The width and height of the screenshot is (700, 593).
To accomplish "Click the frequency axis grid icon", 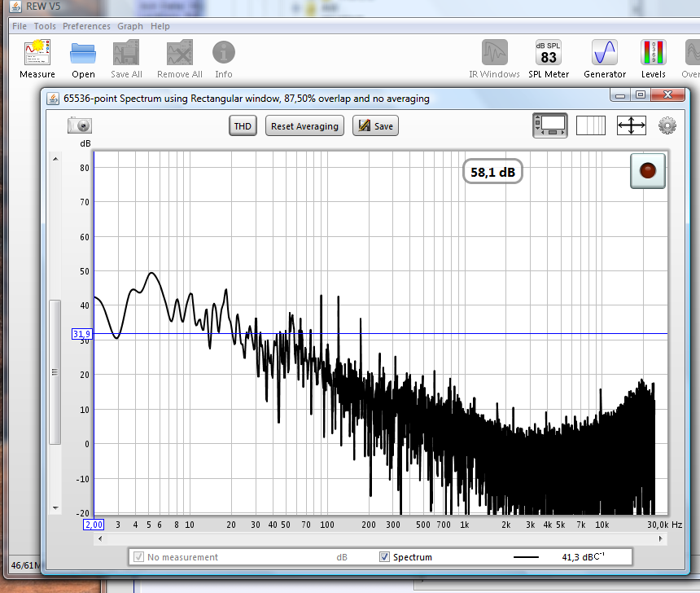I will click(x=591, y=125).
